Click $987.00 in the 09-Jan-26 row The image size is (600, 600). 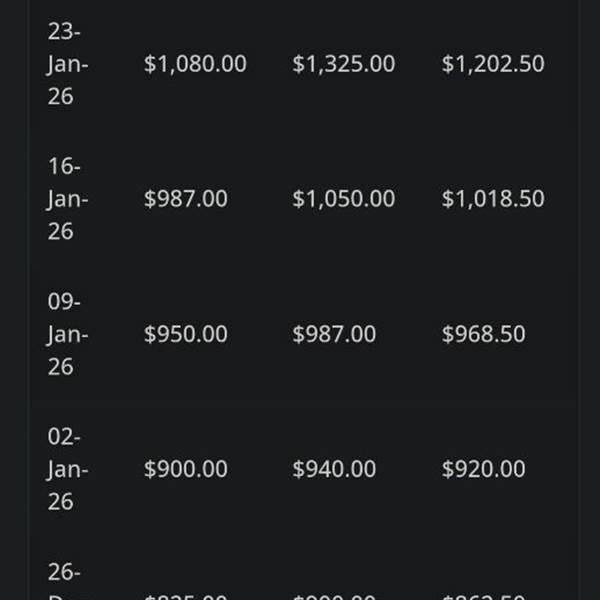click(x=334, y=334)
